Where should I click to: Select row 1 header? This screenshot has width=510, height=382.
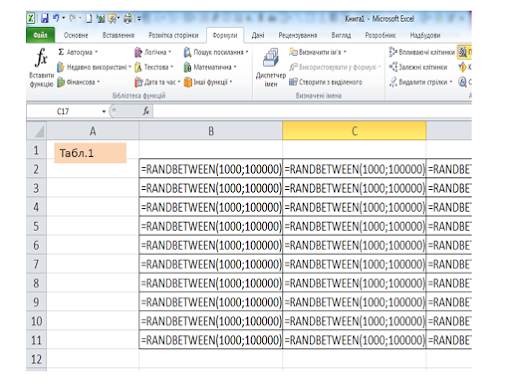[x=36, y=150]
